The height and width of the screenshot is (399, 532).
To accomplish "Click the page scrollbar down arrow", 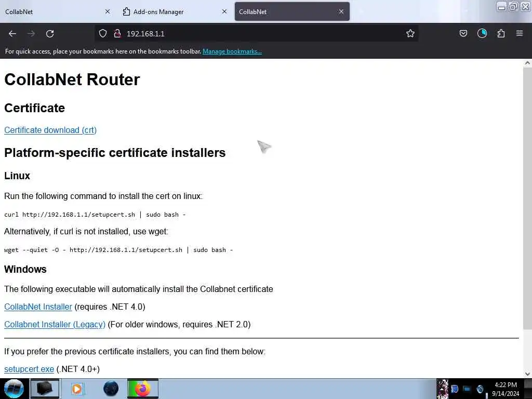I will [527, 374].
